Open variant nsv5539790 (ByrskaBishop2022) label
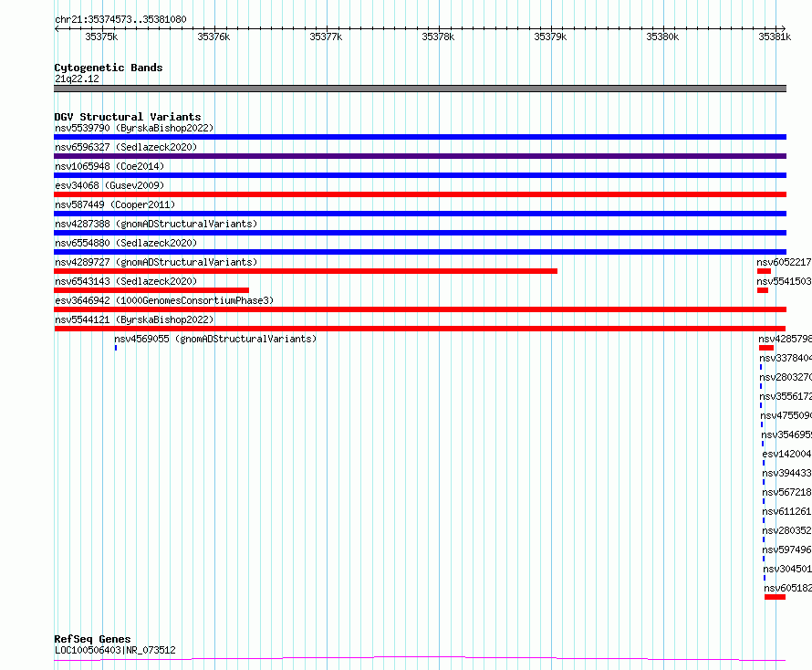Image resolution: width=812 pixels, height=670 pixels. coord(134,128)
